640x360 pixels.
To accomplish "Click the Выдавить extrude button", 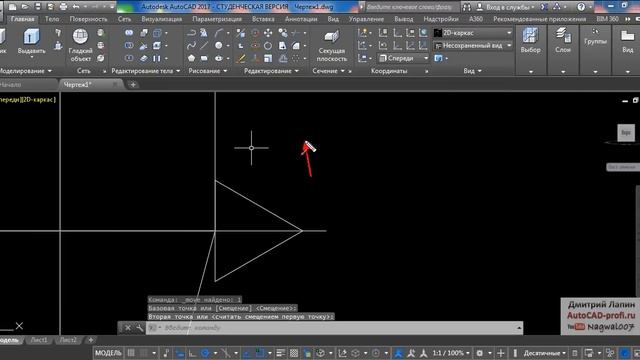I will (x=31, y=42).
